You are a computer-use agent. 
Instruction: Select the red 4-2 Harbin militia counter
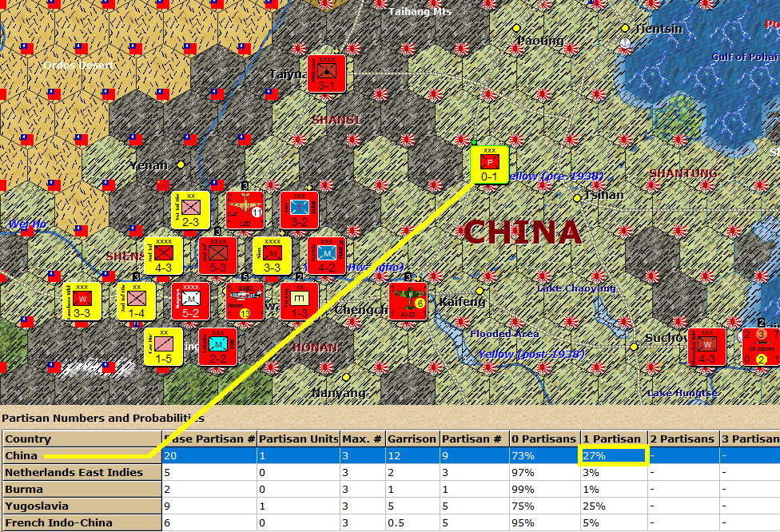[326, 256]
